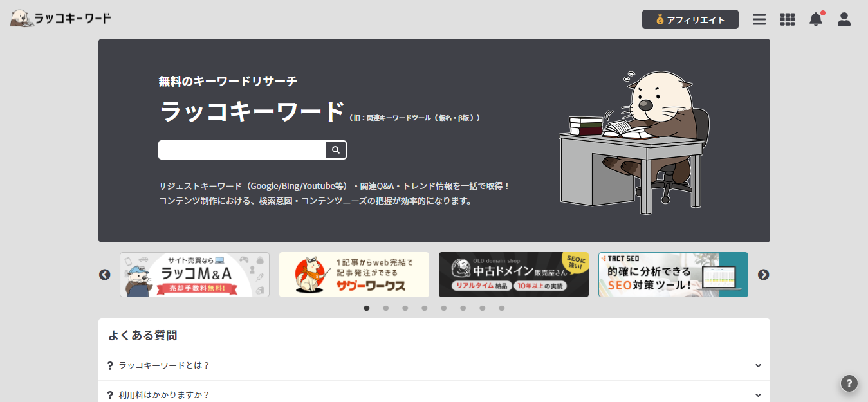Screen dimensions: 868x402
Task: Click the magnifying glass search button
Action: point(336,150)
